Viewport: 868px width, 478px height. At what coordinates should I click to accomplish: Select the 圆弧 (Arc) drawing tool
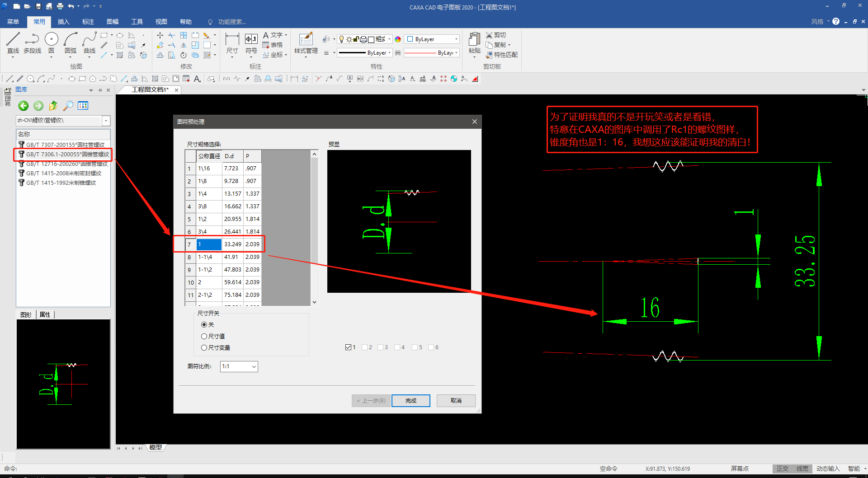point(71,43)
